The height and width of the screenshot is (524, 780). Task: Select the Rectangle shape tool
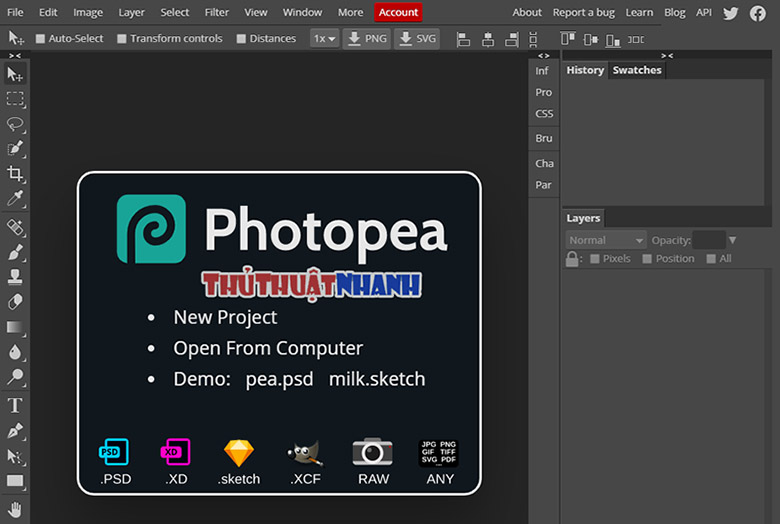(15, 481)
